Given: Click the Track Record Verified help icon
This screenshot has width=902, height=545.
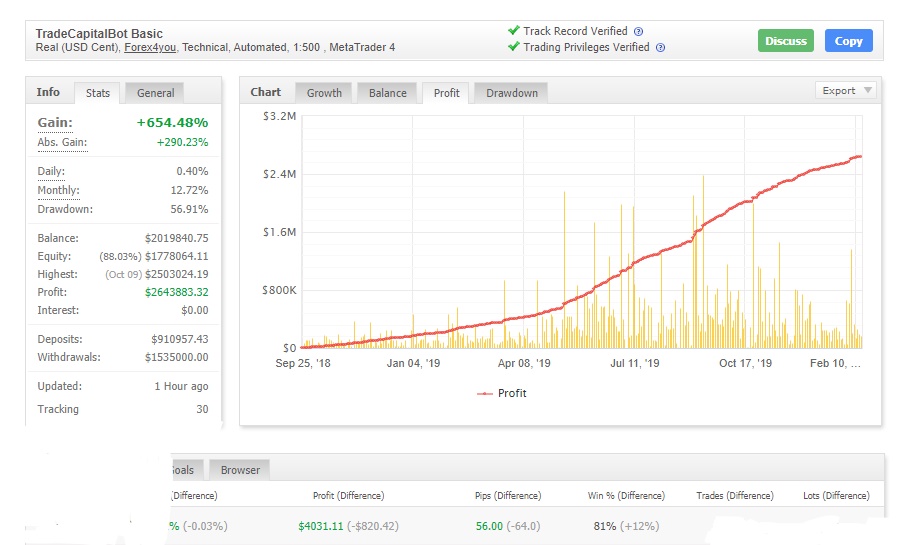Looking at the screenshot, I should click(638, 32).
